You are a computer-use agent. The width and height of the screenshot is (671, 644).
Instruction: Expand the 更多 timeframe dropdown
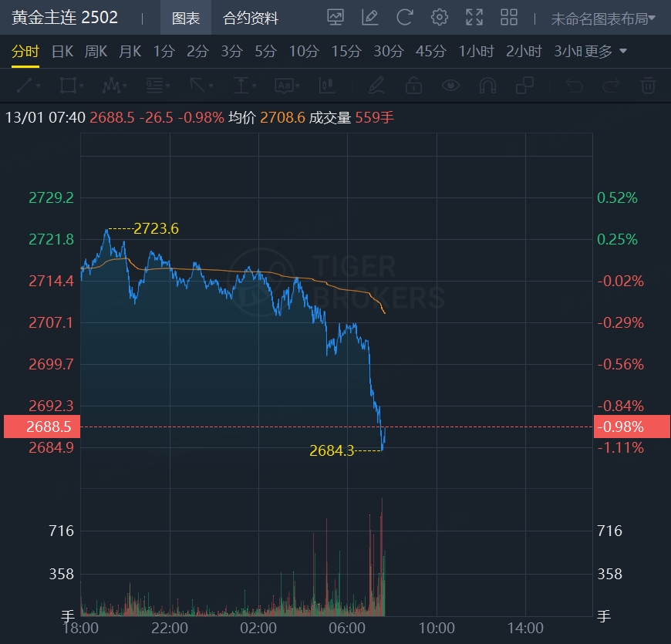point(605,52)
